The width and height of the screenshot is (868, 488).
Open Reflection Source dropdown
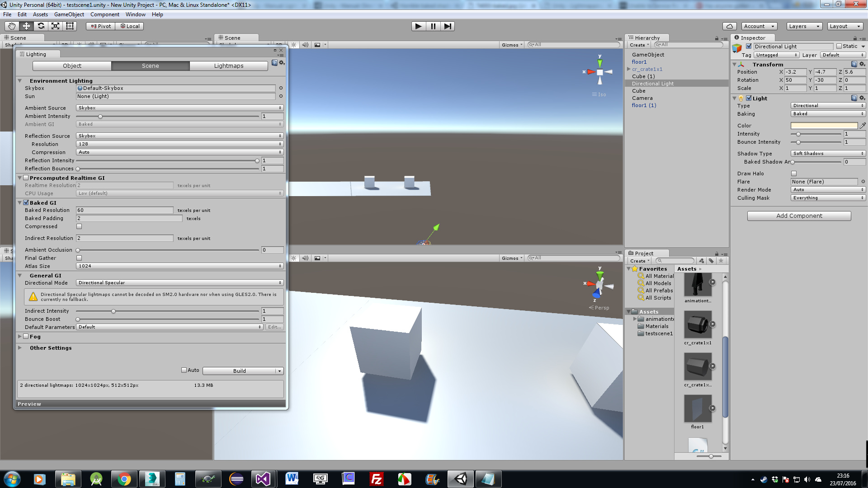click(180, 136)
